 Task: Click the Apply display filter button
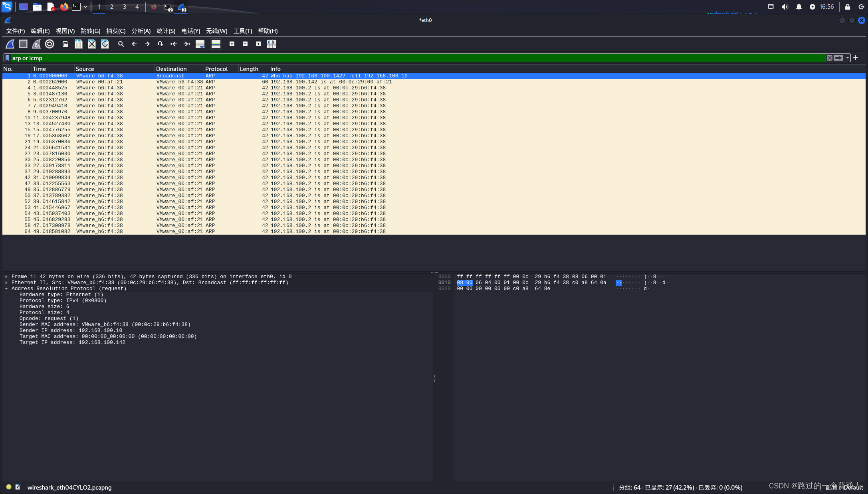[839, 57]
